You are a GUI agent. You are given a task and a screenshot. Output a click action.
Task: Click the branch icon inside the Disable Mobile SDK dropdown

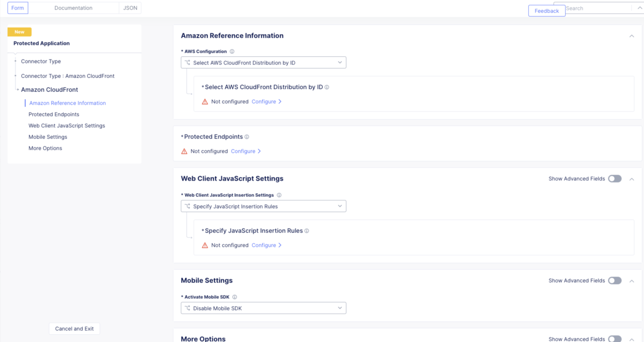(x=187, y=308)
